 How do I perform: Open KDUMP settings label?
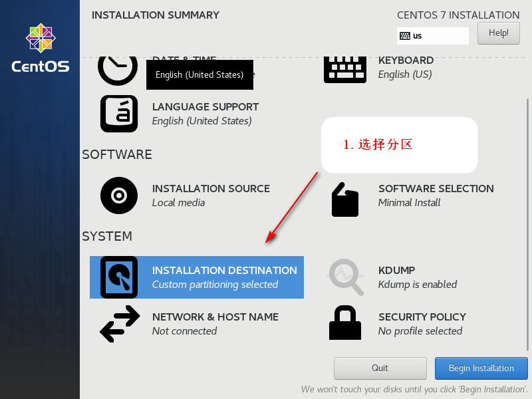tap(396, 271)
